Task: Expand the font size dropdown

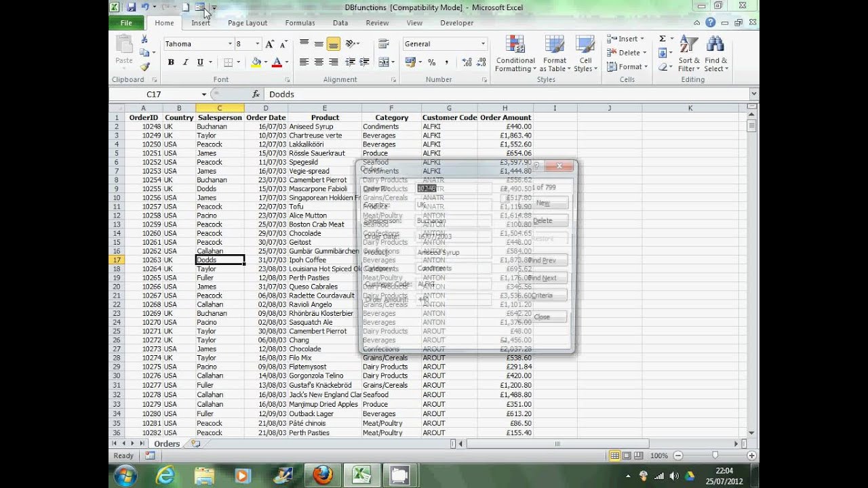Action: point(257,44)
